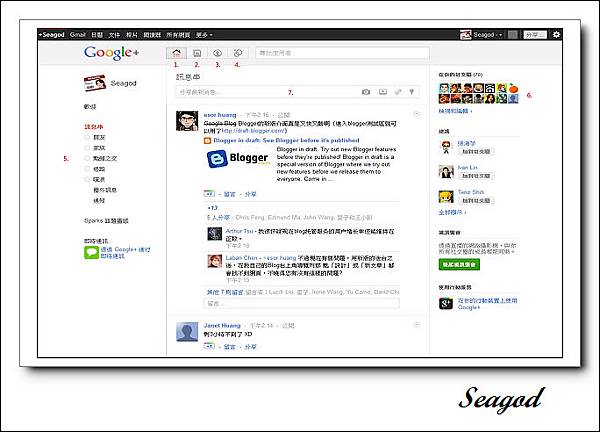The height and width of the screenshot is (432, 600).
Task: Open 閱讀器 (Reader) in the top bar
Action: click(152, 35)
